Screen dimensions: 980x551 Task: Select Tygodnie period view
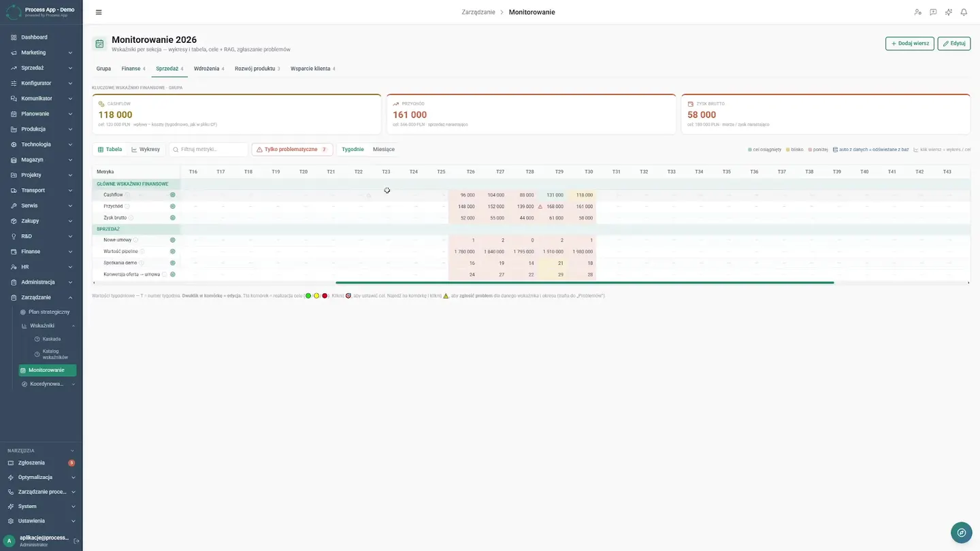click(353, 149)
